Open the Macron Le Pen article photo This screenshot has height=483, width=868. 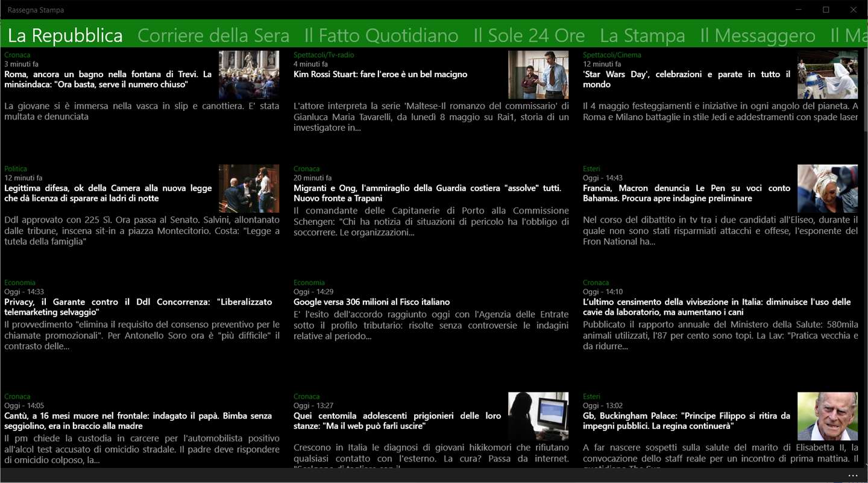click(x=828, y=189)
